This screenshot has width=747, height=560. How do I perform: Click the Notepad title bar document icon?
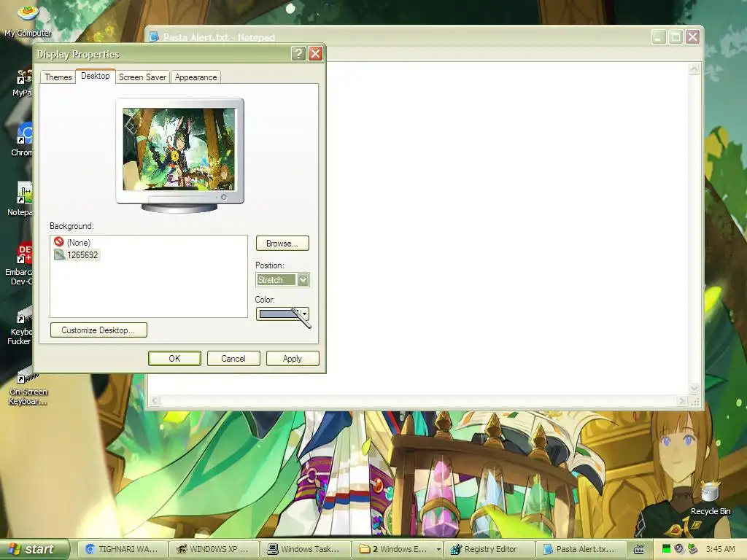click(154, 36)
